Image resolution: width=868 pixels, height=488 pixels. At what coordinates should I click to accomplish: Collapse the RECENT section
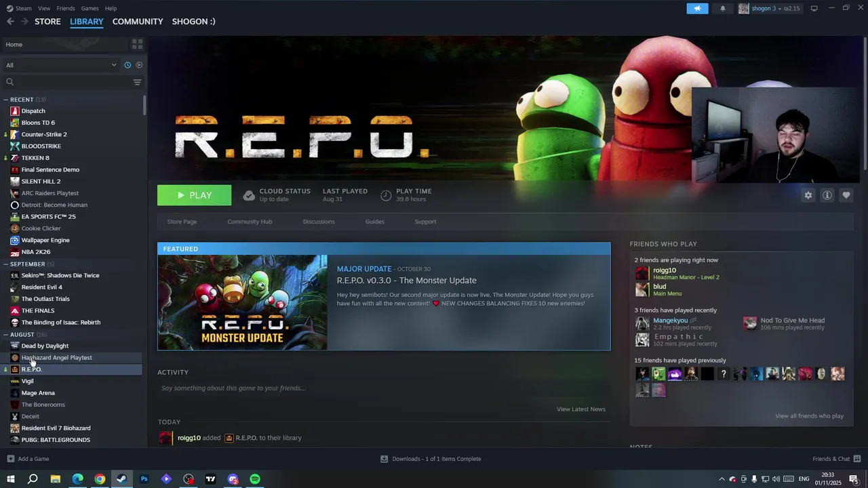coord(5,100)
